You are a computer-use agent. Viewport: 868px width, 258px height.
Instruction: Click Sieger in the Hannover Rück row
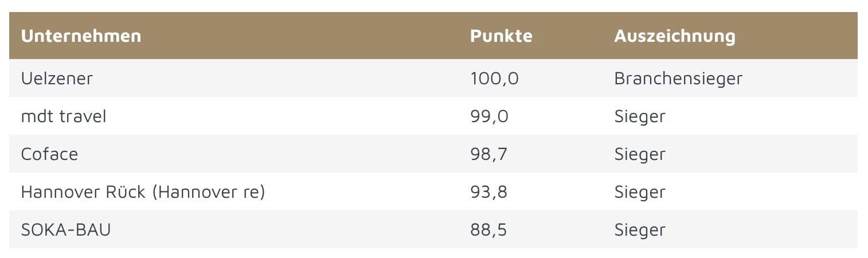[x=640, y=192]
